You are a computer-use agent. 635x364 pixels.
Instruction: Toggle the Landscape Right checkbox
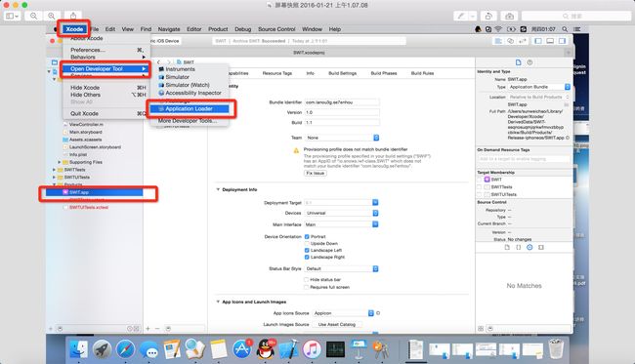pyautogui.click(x=307, y=258)
